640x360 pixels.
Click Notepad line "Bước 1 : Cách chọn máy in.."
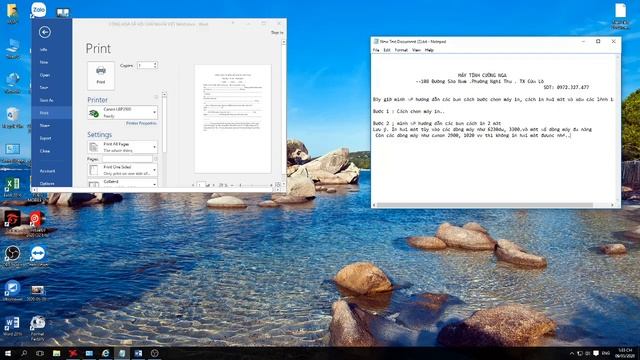(x=409, y=111)
